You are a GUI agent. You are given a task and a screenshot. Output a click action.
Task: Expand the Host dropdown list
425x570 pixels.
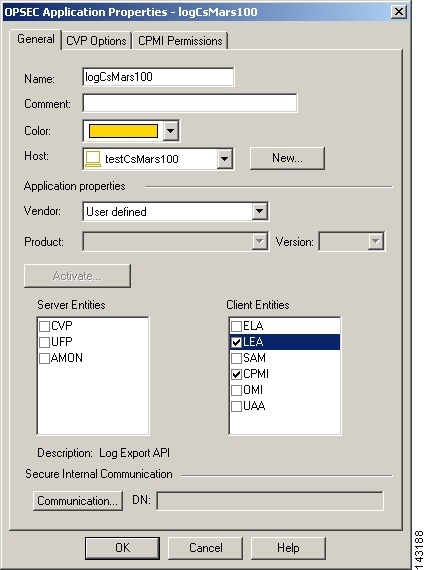point(225,158)
